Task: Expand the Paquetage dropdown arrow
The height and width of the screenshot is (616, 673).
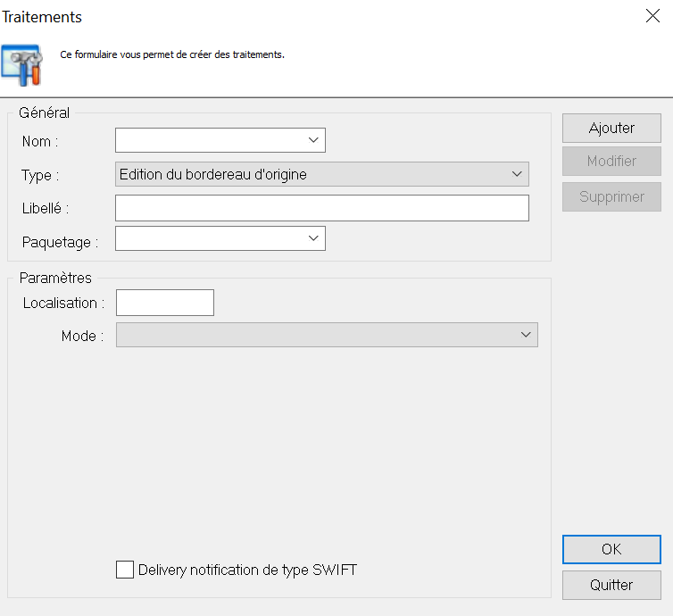Action: [313, 238]
